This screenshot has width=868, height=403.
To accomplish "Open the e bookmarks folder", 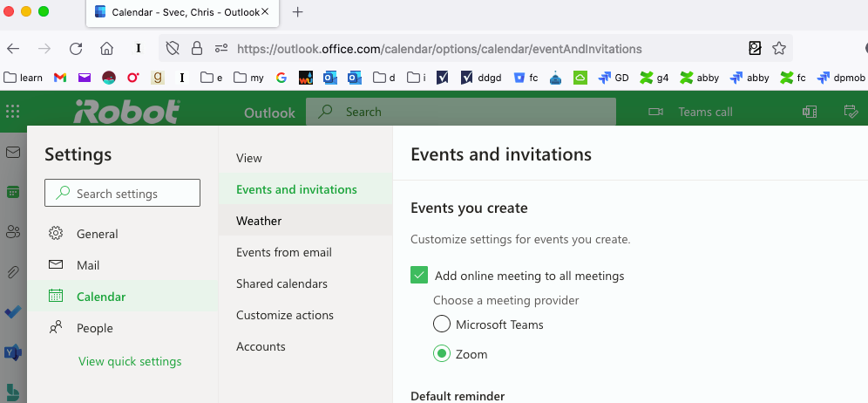I will tap(211, 78).
